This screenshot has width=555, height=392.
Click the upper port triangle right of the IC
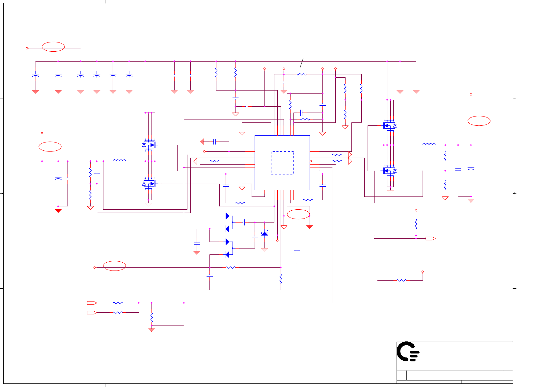350,154
